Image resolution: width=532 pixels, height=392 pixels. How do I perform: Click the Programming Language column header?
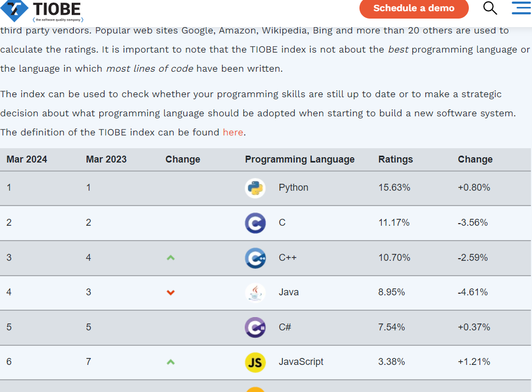pyautogui.click(x=299, y=159)
